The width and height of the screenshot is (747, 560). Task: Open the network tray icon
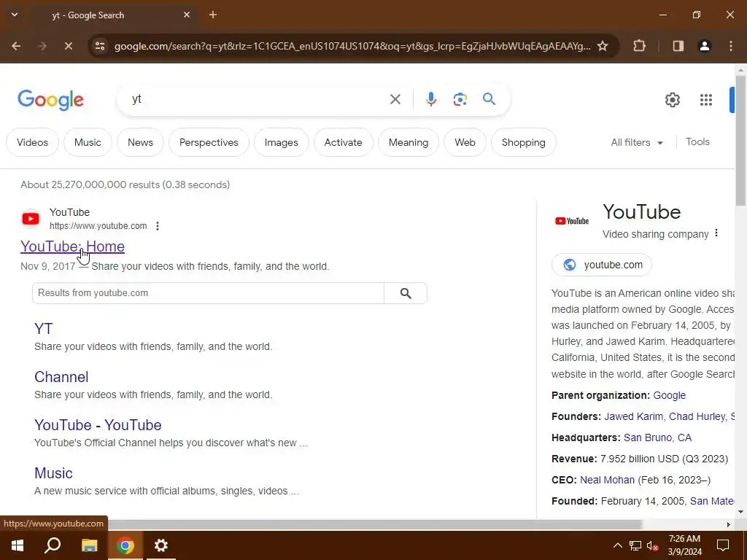coord(635,545)
